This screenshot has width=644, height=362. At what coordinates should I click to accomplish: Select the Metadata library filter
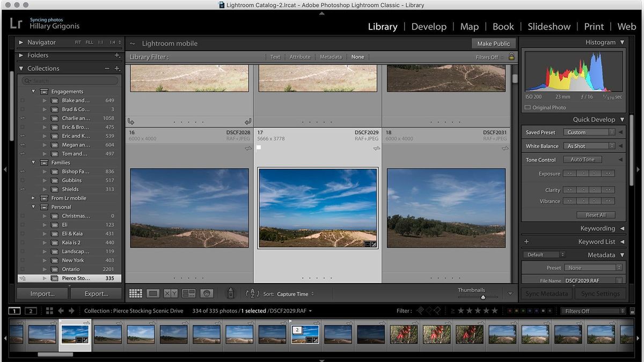coord(331,57)
